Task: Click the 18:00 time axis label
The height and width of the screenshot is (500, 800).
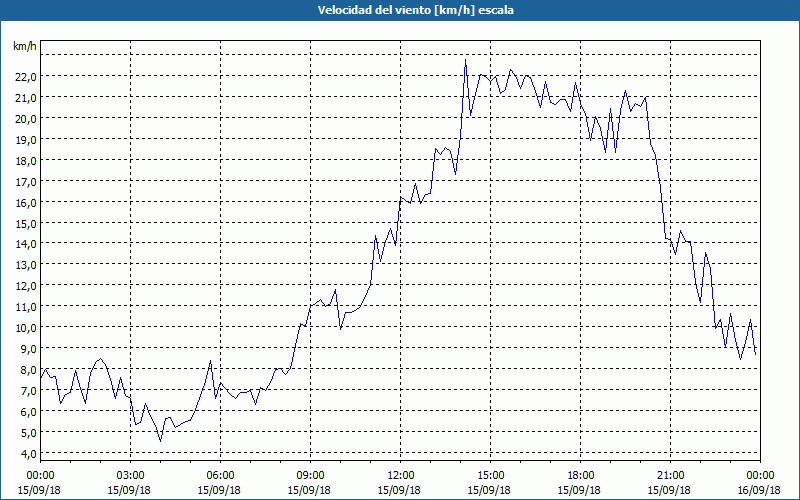Action: [581, 476]
